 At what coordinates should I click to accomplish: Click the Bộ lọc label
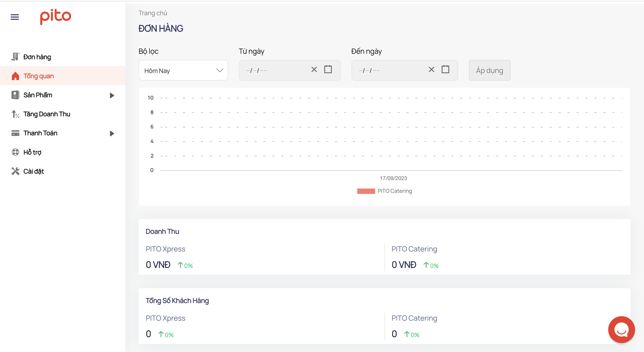coord(148,51)
